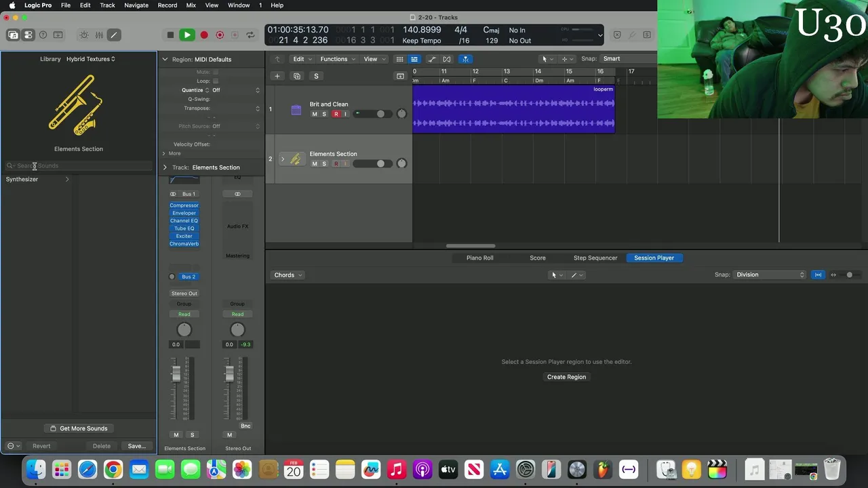This screenshot has height=488, width=868.
Task: Toggle Cycle mode in transport
Action: [251, 35]
